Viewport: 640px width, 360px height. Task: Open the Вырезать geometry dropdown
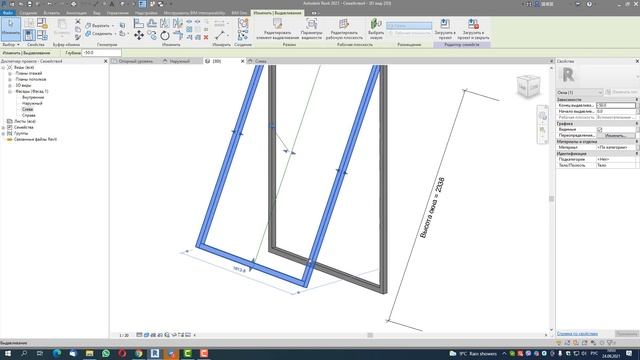point(113,26)
